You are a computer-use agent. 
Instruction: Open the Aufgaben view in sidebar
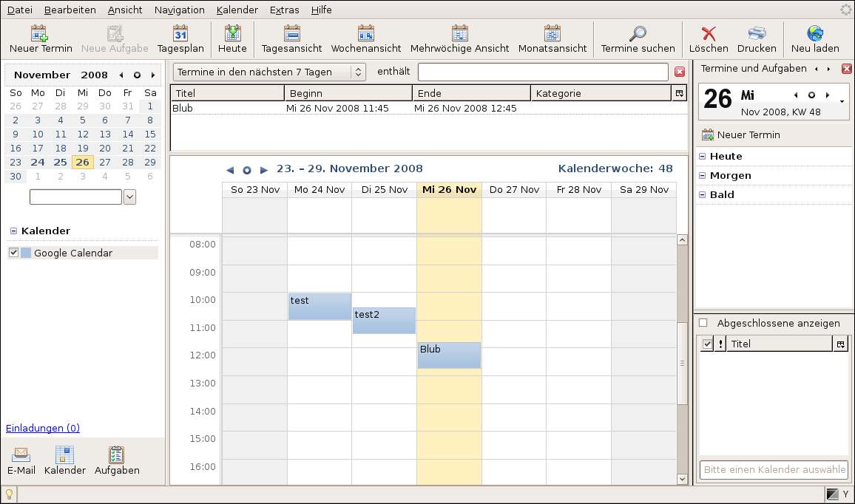[117, 455]
